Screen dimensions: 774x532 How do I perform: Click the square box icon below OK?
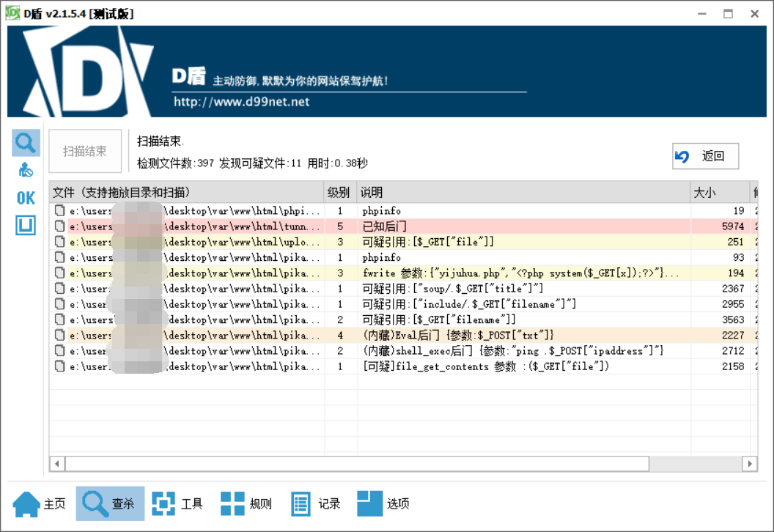(x=26, y=226)
